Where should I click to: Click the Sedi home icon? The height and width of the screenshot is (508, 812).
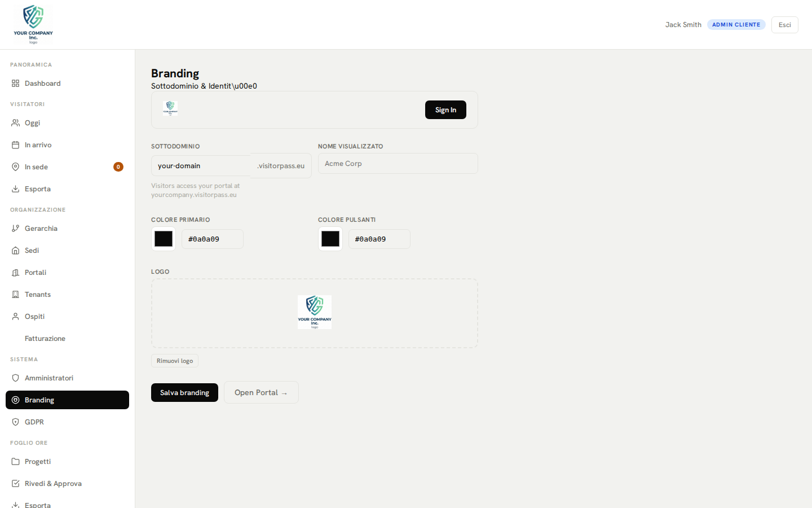(x=15, y=251)
